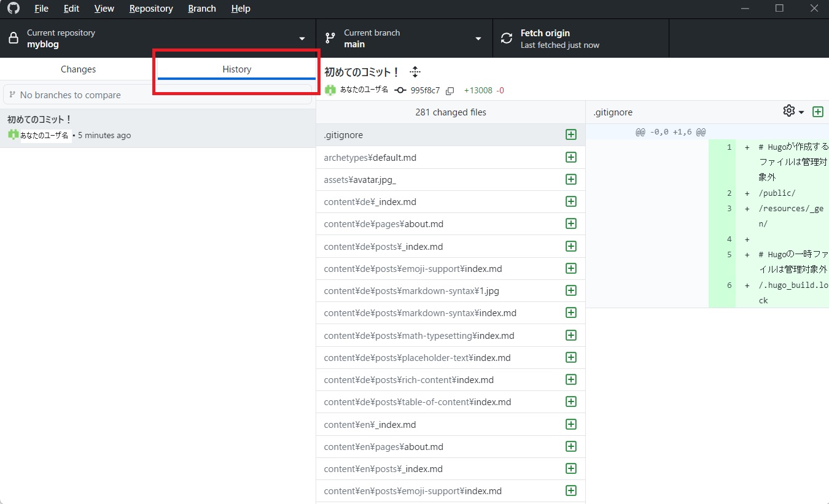The width and height of the screenshot is (829, 504).
Task: Click added icon on de emoji-support row
Action: click(571, 269)
